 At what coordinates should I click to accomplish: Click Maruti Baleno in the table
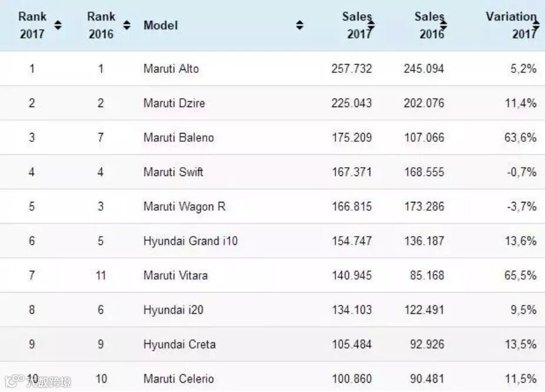pyautogui.click(x=178, y=138)
